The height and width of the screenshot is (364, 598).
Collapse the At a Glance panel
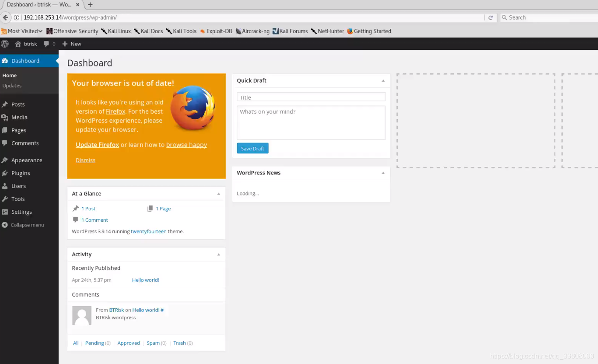coord(219,194)
